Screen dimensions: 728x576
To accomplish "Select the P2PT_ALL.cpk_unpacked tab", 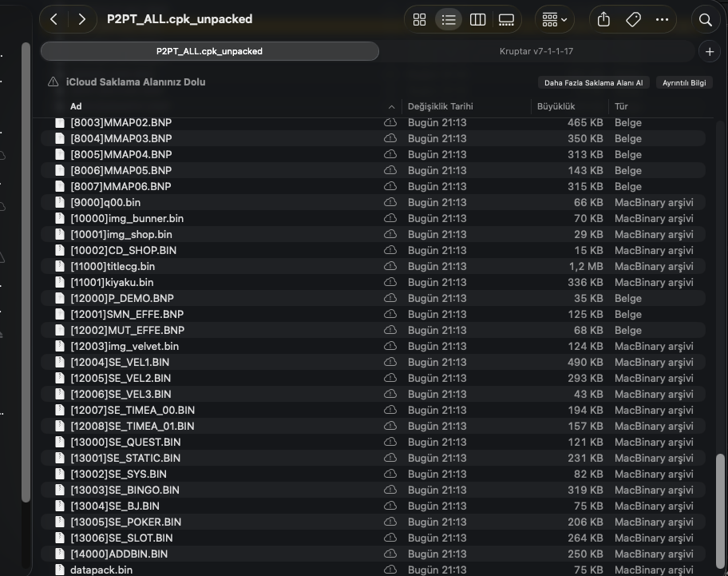I will pyautogui.click(x=209, y=51).
